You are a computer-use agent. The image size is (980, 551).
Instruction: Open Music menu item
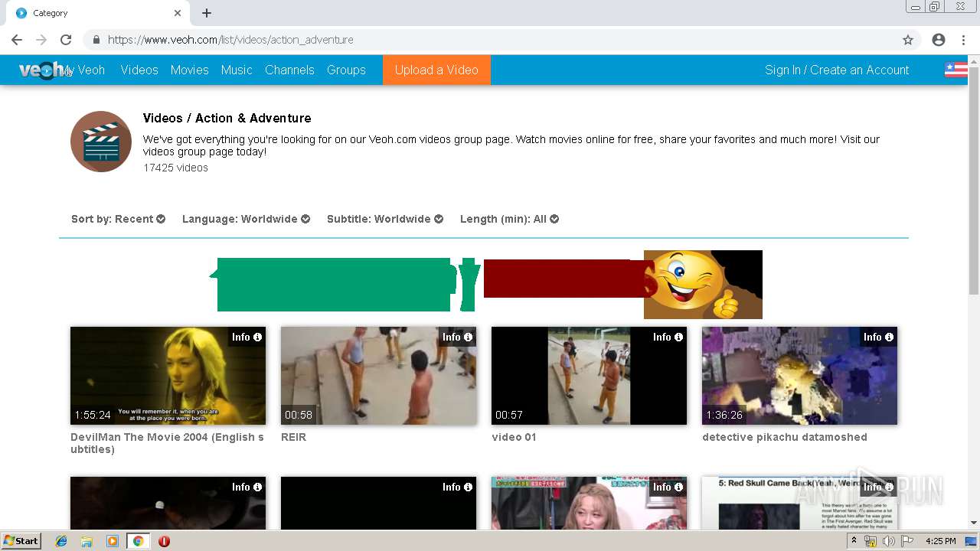(x=237, y=70)
